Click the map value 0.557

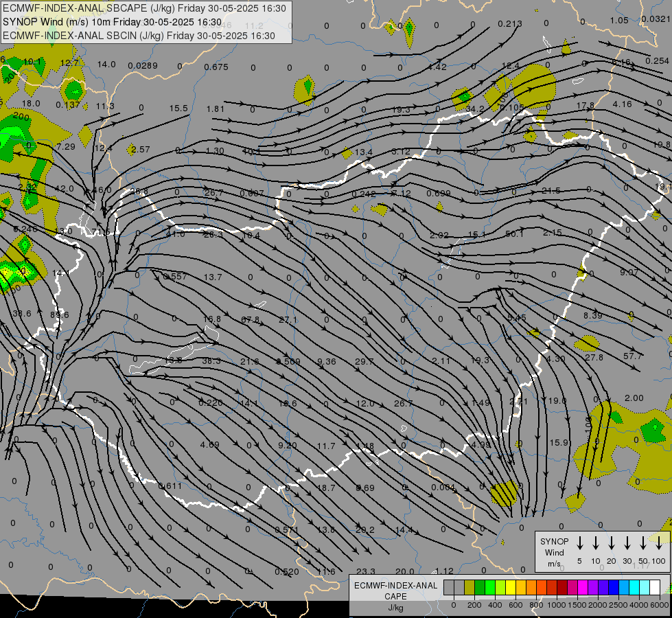[x=175, y=276]
